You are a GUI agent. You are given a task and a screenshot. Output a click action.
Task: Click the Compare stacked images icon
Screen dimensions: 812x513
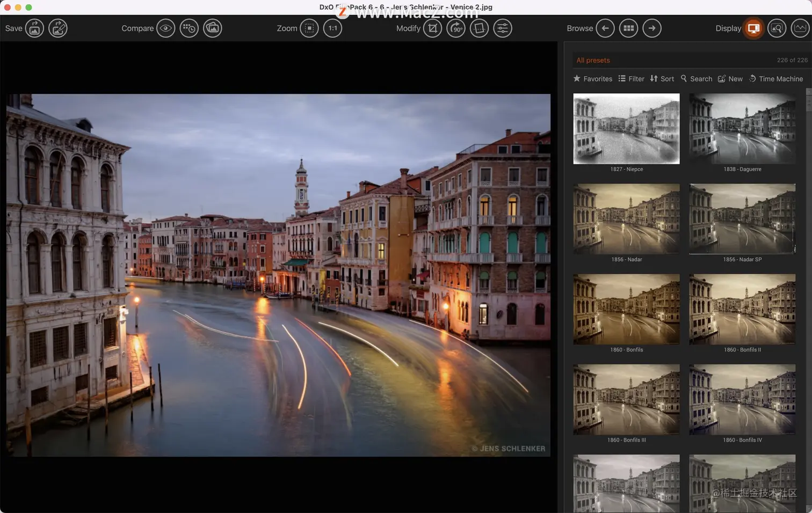tap(213, 28)
